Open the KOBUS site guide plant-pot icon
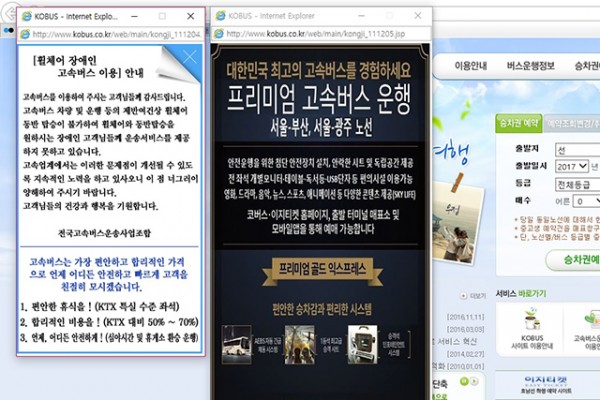 click(x=532, y=319)
